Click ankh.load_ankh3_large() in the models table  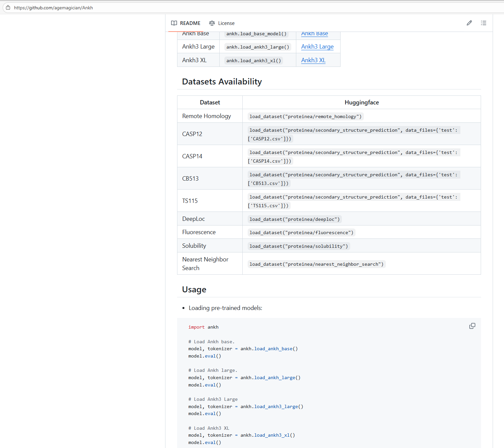[x=258, y=47]
